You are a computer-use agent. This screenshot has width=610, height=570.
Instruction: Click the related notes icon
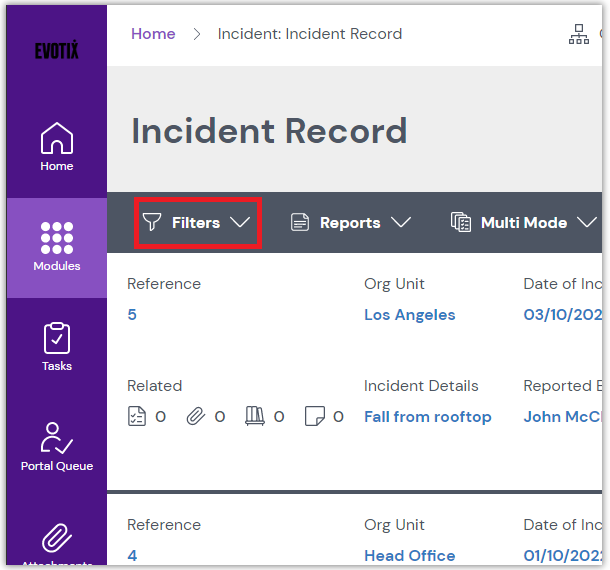click(314, 417)
